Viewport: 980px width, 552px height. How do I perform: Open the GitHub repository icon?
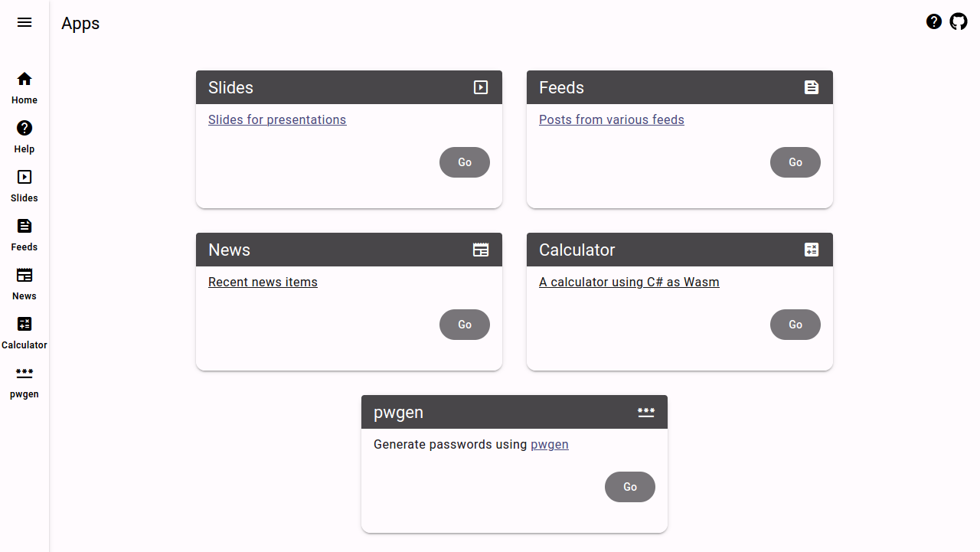[x=959, y=21]
